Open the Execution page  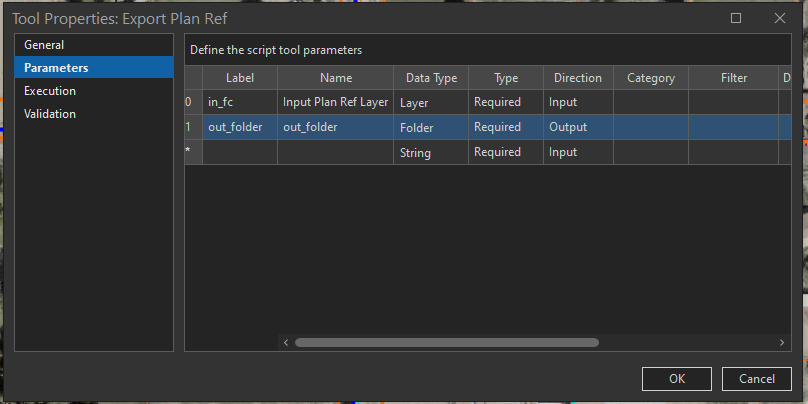pyautogui.click(x=50, y=91)
